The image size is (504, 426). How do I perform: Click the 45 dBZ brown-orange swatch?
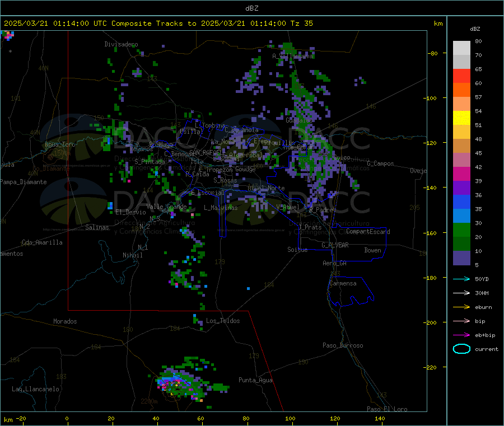[x=461, y=146]
